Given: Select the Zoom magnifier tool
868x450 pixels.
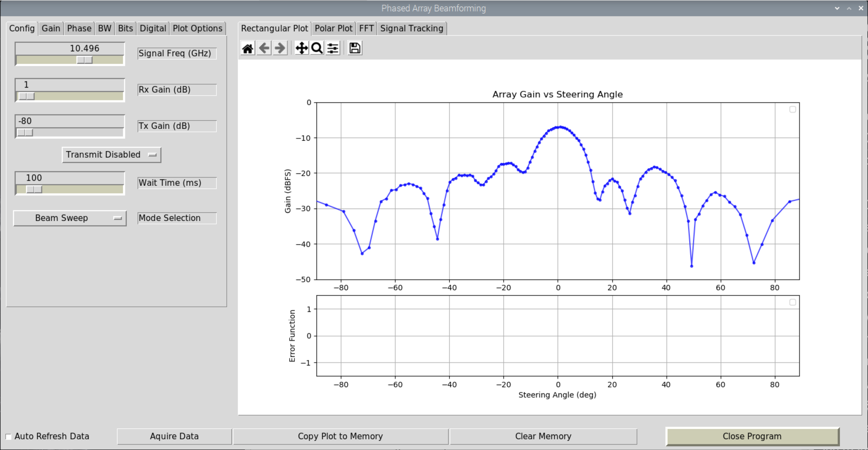Looking at the screenshot, I should coord(317,49).
